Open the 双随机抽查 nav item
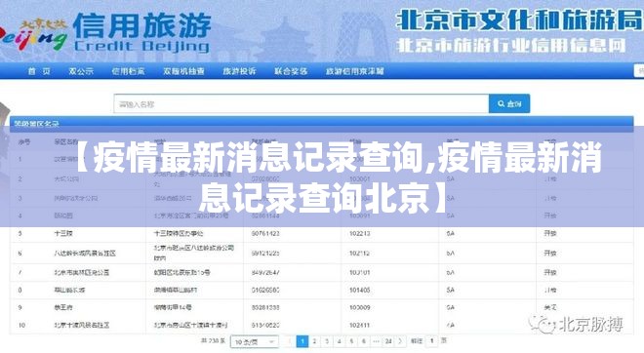The image size is (644, 353). 184,71
